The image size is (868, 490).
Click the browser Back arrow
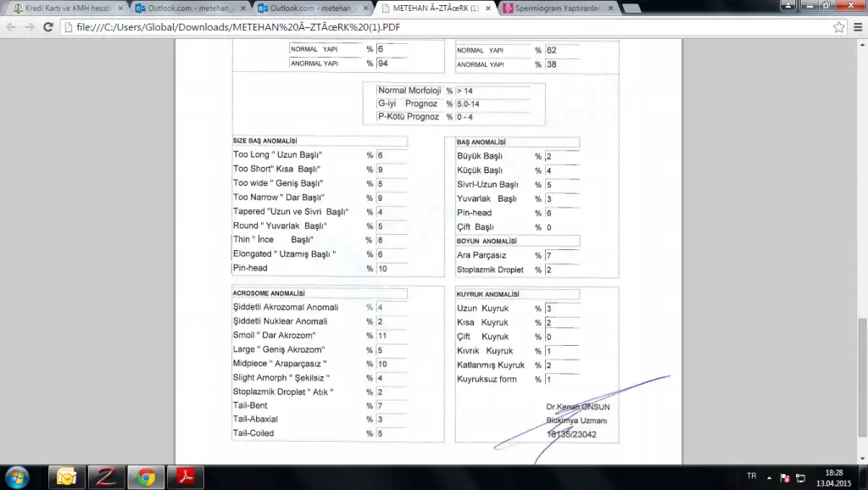pyautogui.click(x=12, y=27)
